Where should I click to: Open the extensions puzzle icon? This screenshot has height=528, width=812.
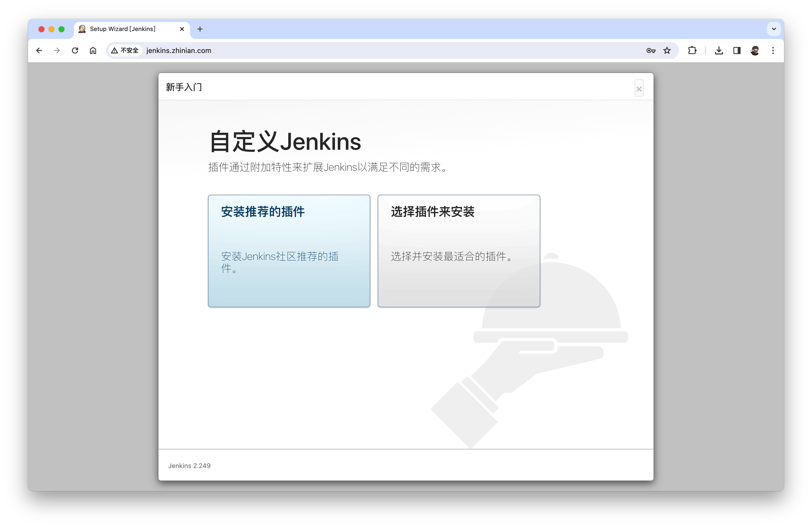point(692,50)
